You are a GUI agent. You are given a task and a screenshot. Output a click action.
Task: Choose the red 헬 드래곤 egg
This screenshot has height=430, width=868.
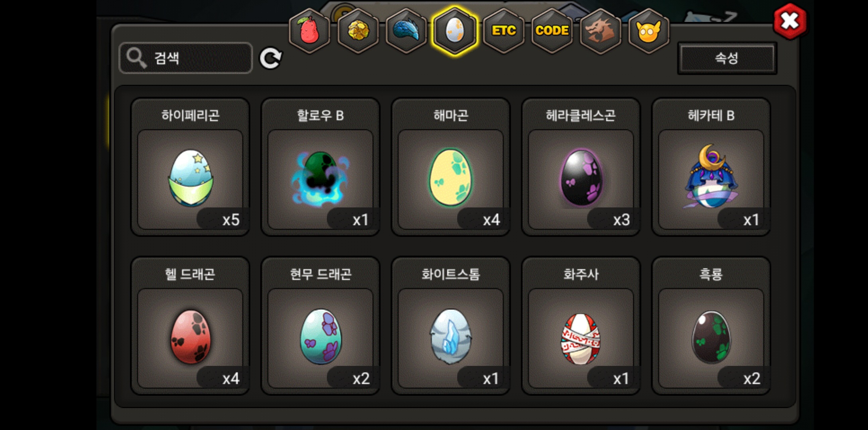[x=190, y=326]
